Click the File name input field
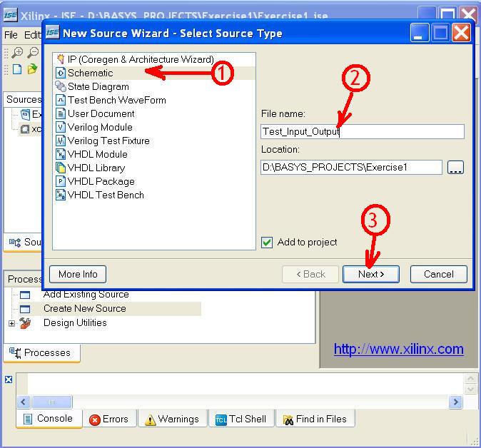The image size is (481, 448). (363, 131)
